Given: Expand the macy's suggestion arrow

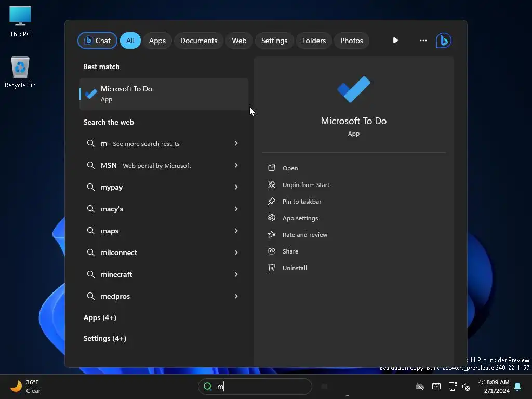Looking at the screenshot, I should pos(236,209).
